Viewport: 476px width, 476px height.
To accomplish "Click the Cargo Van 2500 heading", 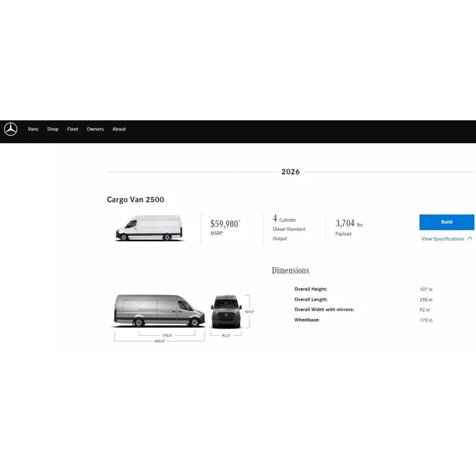I will point(135,200).
